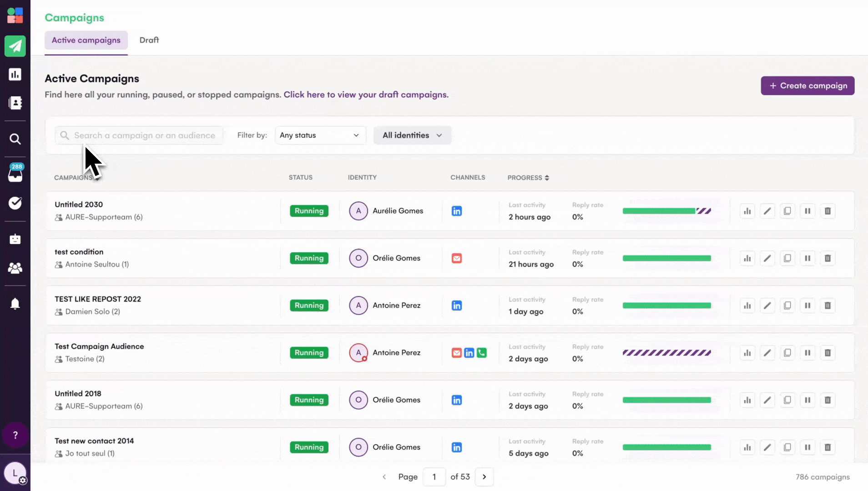
Task: Open the Reports bar-chart icon in sidebar
Action: (15, 74)
